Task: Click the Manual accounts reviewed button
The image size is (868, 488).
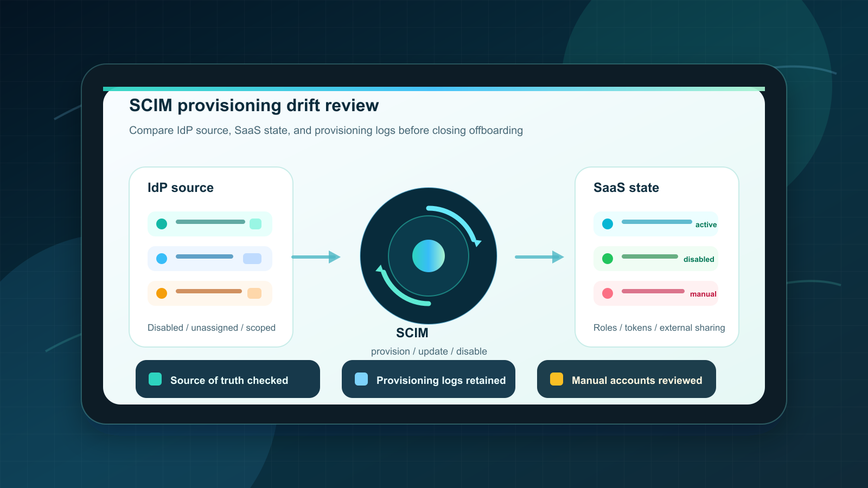Action: (x=627, y=379)
